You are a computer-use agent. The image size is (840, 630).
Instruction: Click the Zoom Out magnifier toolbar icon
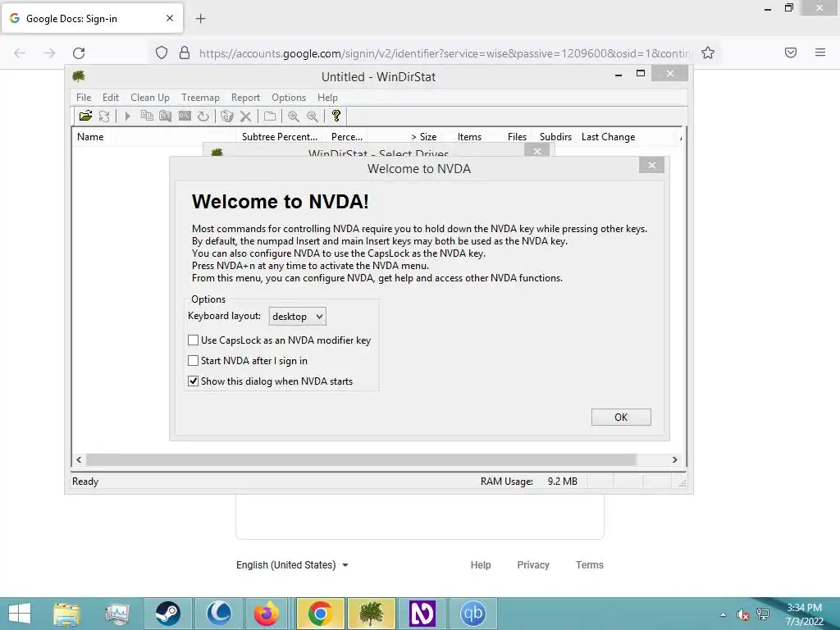pyautogui.click(x=313, y=116)
